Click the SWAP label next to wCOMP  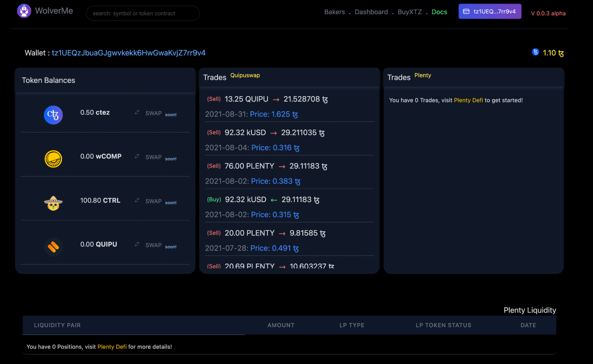[x=153, y=157]
